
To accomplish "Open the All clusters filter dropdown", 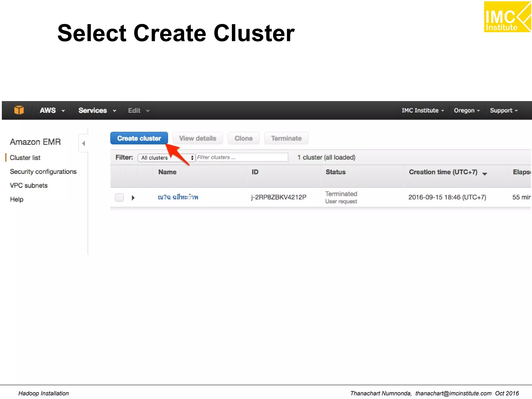I will coord(166,158).
